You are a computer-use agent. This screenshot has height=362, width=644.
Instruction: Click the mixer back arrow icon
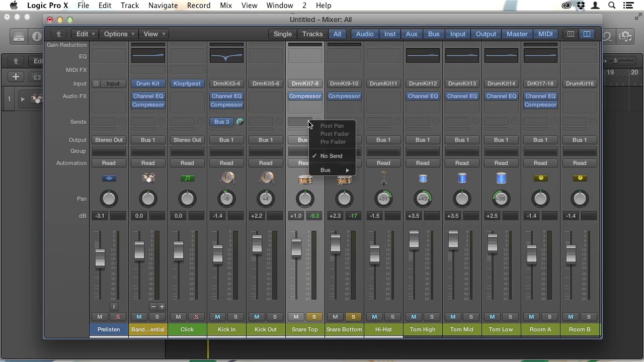tap(58, 34)
